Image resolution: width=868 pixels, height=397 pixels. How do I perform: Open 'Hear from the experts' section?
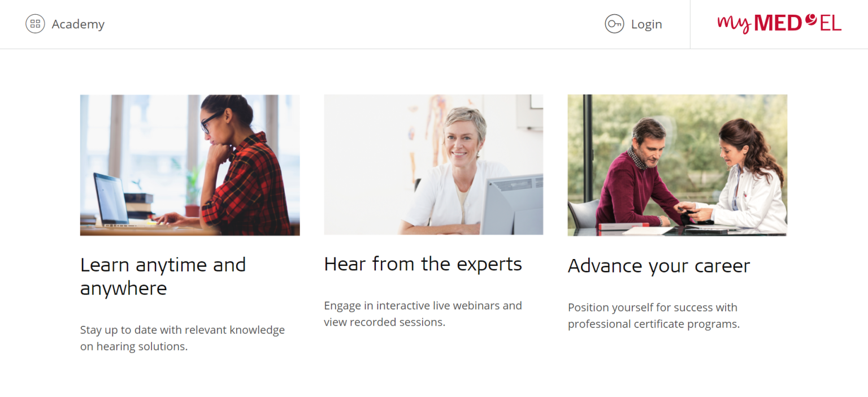coord(423,264)
